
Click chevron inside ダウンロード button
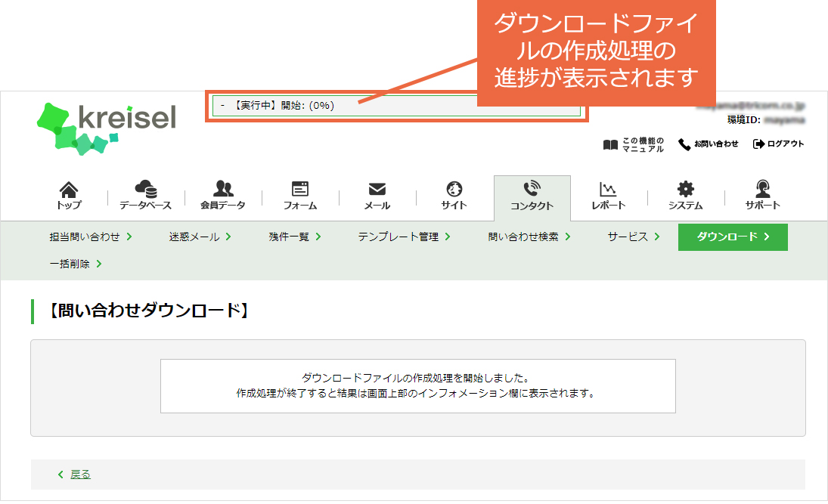tap(767, 237)
